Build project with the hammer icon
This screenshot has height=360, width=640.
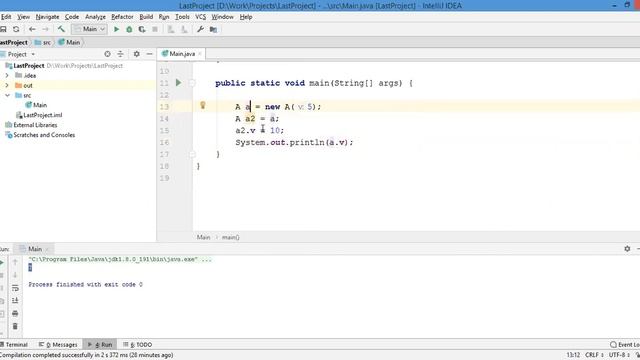[x=61, y=29]
